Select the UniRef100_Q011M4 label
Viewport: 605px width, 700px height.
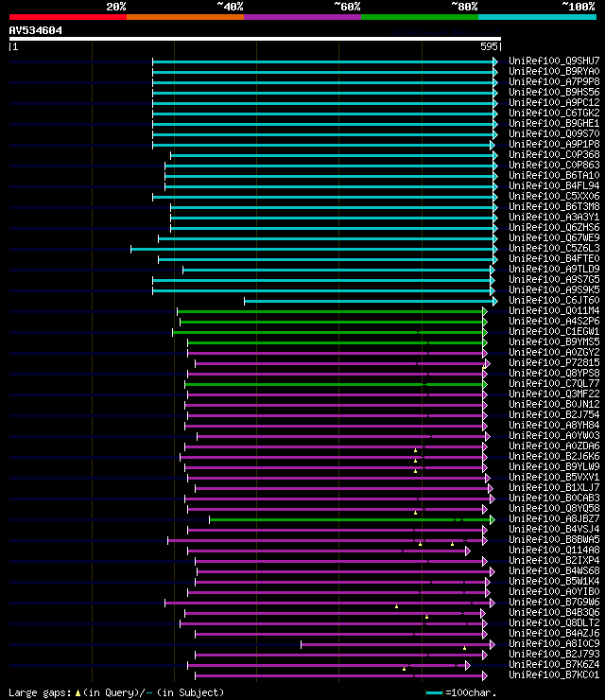(x=554, y=310)
